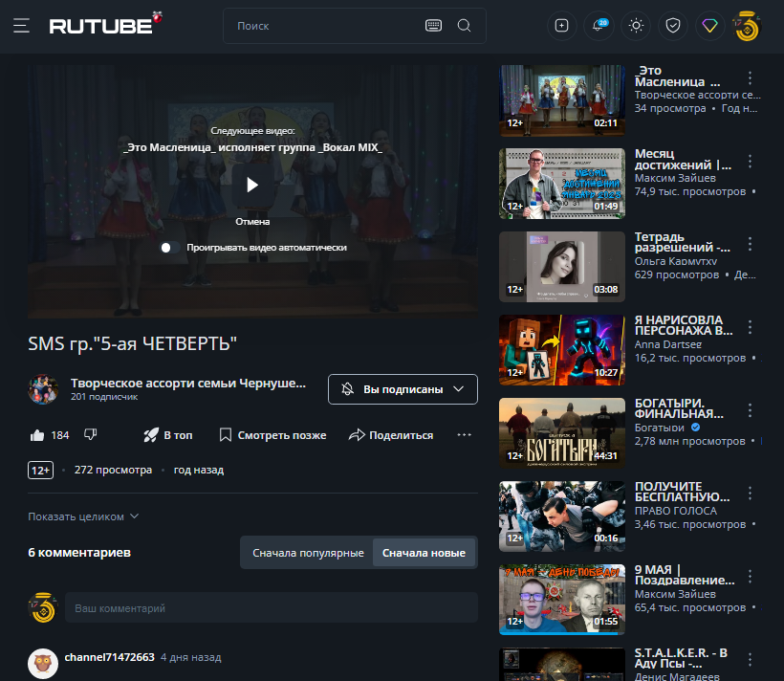The height and width of the screenshot is (681, 784).
Task: Click the video title SMS гр."5-ая ЧЕТВЕРТЬ"
Action: pyautogui.click(x=133, y=343)
